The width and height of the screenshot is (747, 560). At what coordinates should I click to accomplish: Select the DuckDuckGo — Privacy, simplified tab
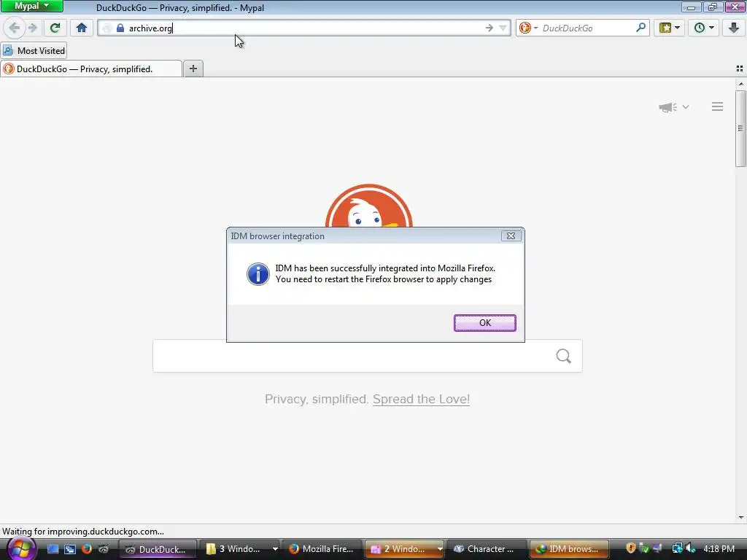[x=91, y=69]
